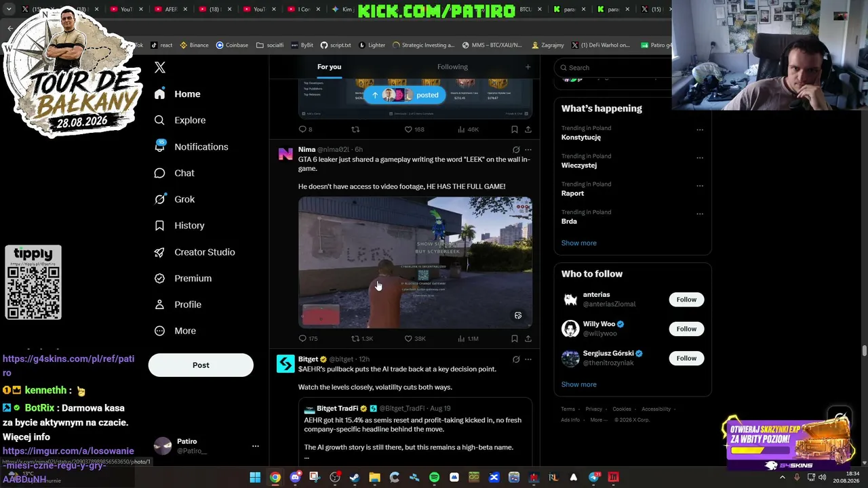Screen dimensions: 868x488
Task: Follow anterias account
Action: [686, 300]
